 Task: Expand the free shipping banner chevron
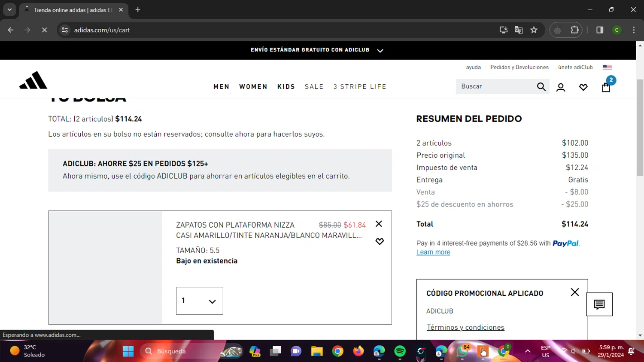point(380,50)
